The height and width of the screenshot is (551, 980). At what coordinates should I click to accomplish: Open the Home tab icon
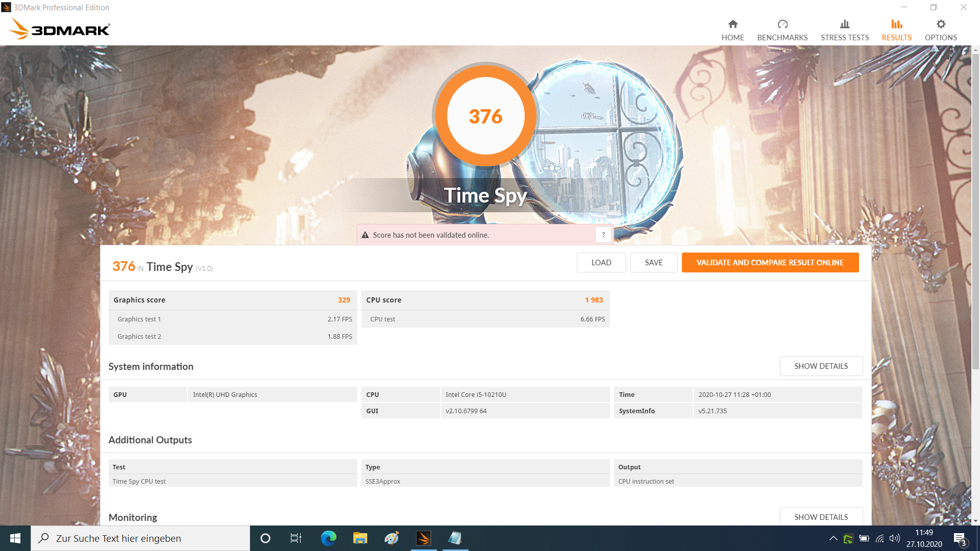point(732,24)
